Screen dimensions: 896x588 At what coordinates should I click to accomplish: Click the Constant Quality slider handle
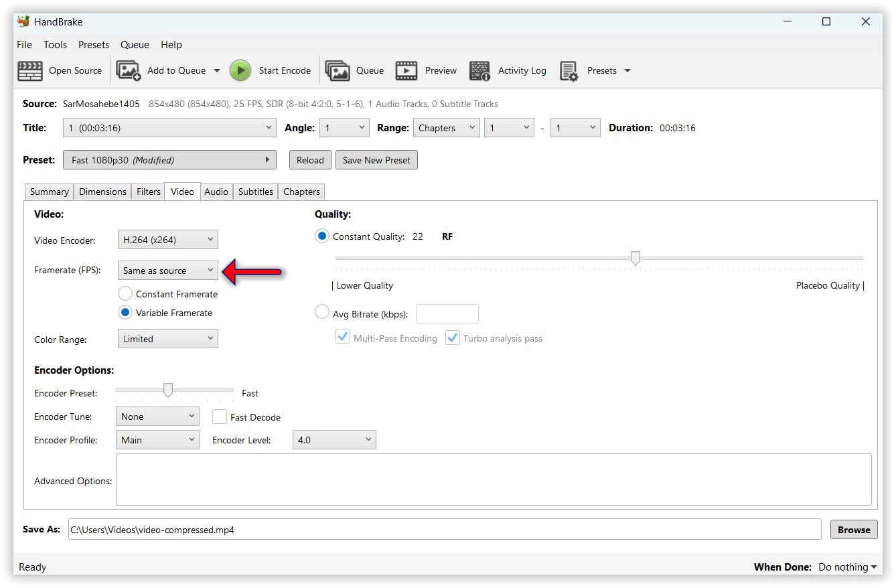click(636, 258)
